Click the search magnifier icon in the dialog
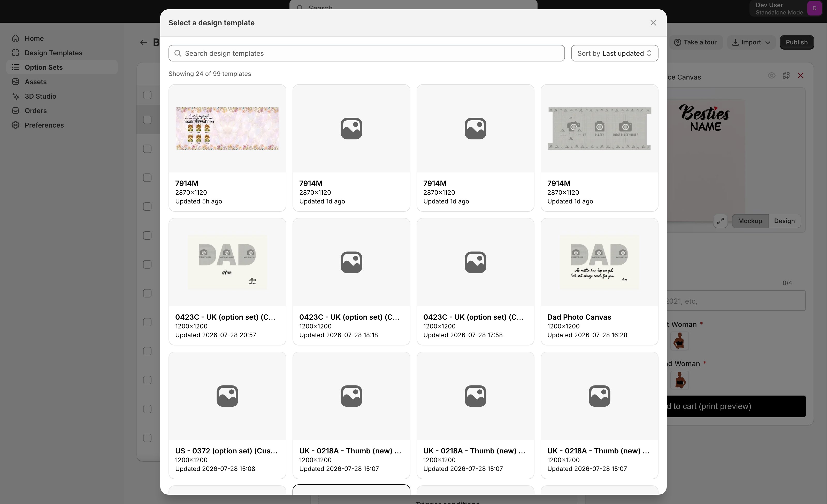This screenshot has height=504, width=827. tap(178, 53)
